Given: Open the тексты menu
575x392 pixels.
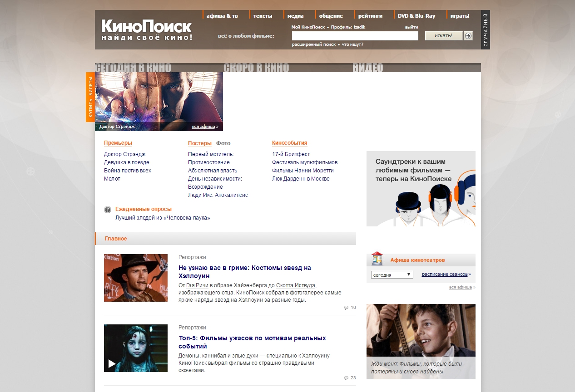Looking at the screenshot, I should coord(263,16).
